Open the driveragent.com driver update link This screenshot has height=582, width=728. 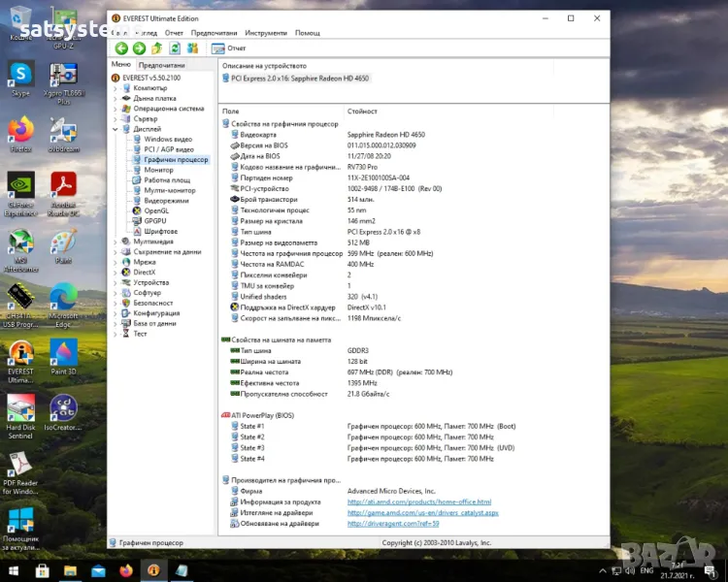393,523
